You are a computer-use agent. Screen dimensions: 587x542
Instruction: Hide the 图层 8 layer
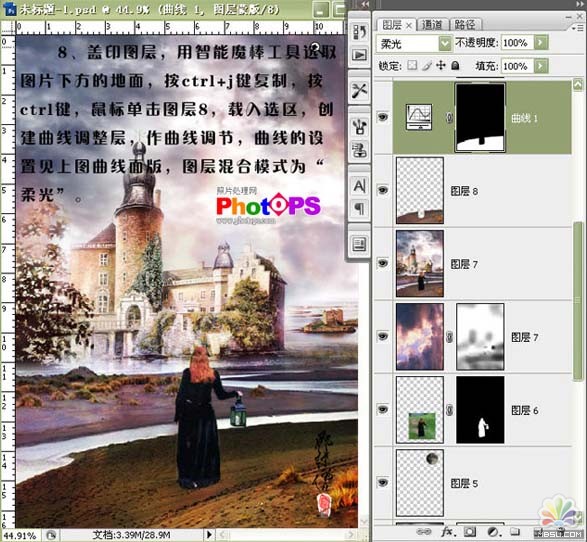(x=383, y=190)
